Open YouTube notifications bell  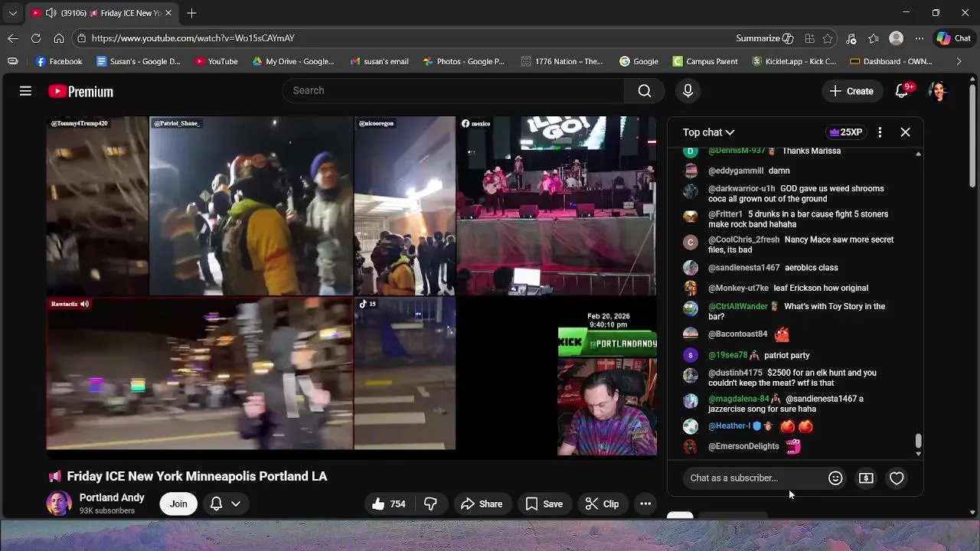point(902,91)
